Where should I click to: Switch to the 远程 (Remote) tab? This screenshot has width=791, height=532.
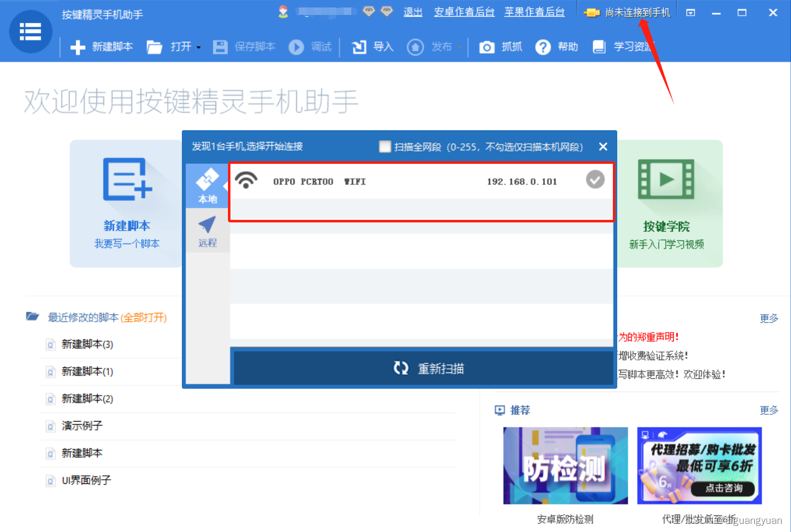pyautogui.click(x=207, y=231)
